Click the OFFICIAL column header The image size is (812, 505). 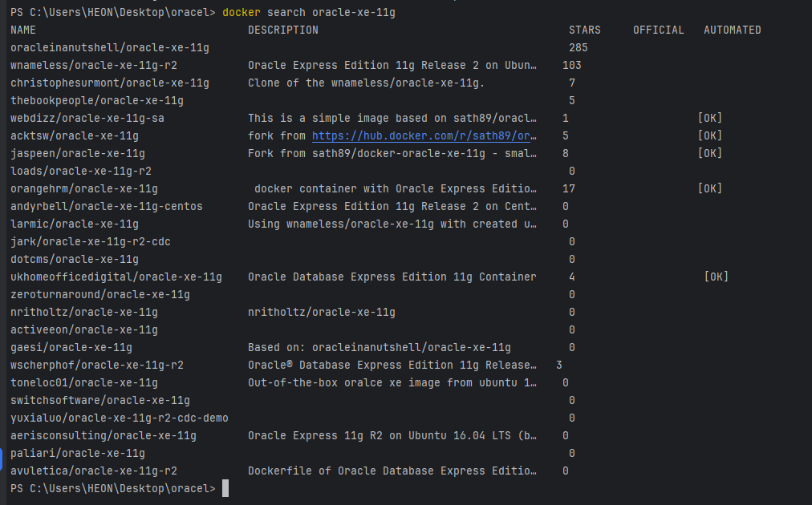(659, 30)
